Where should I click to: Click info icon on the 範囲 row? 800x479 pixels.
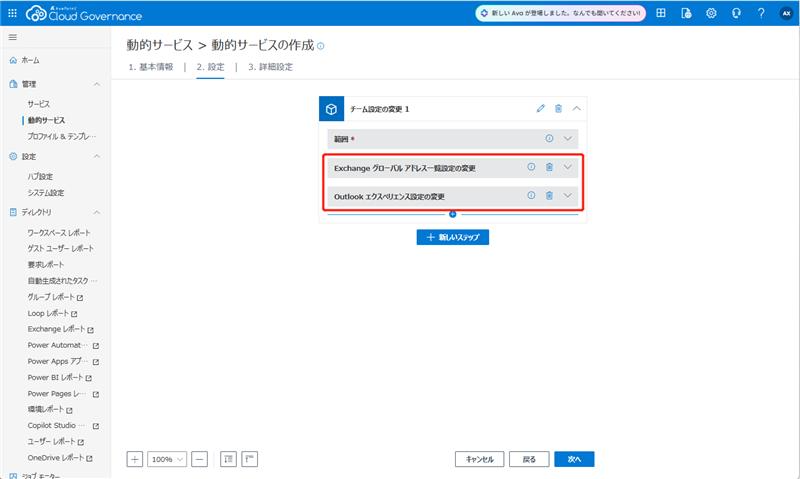549,139
